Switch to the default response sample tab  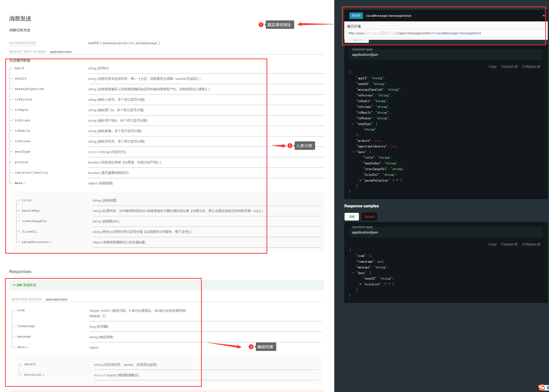pos(369,217)
